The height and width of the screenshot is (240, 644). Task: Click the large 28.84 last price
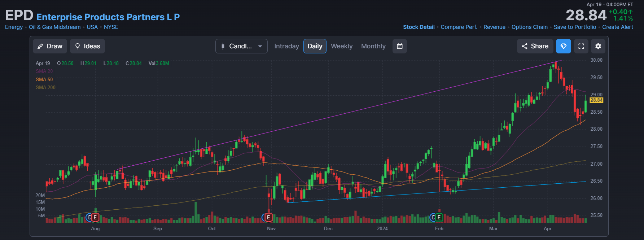(586, 15)
